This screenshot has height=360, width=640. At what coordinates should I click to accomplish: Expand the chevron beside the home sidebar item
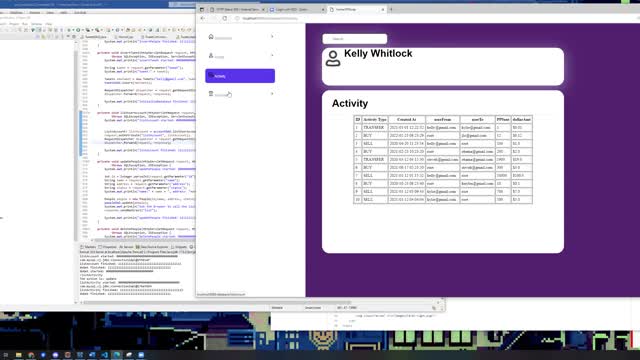point(272,37)
